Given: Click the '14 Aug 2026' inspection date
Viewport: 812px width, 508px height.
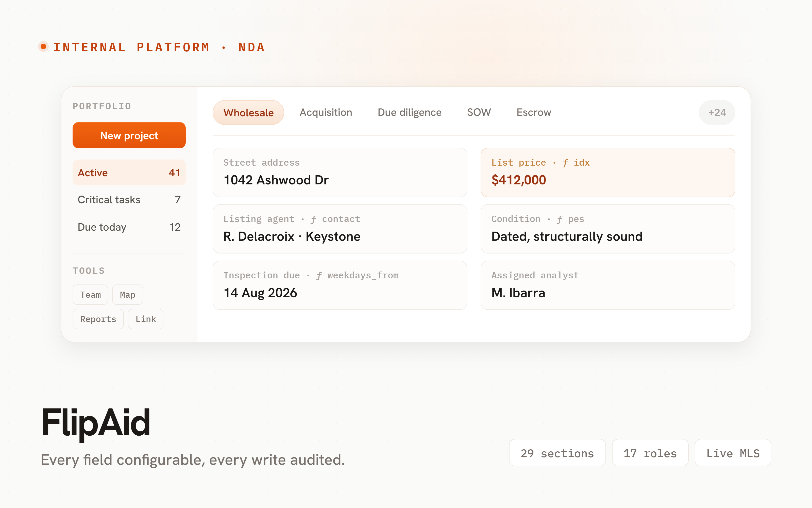Looking at the screenshot, I should 260,293.
